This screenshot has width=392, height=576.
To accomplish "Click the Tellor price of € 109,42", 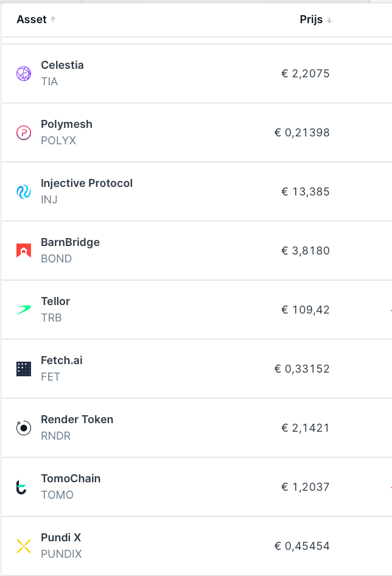I will click(x=305, y=309).
